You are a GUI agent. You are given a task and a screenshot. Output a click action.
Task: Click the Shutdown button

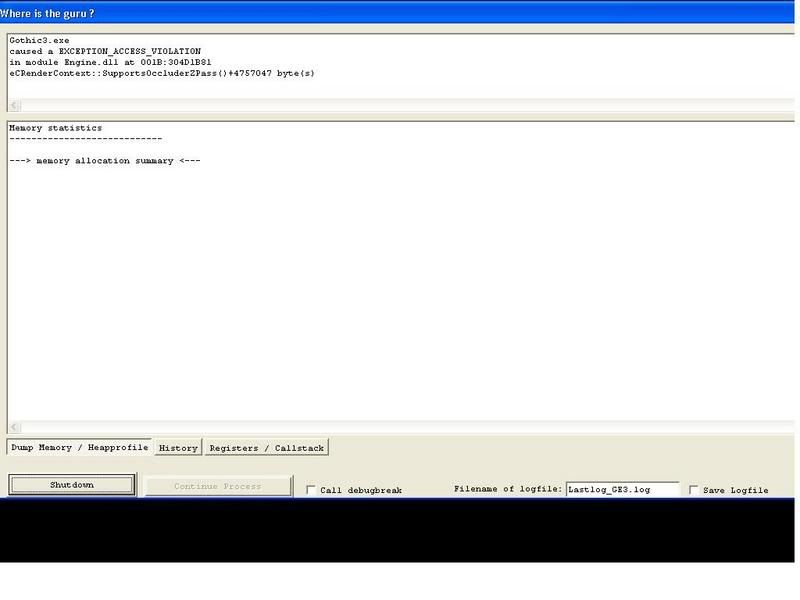(72, 485)
